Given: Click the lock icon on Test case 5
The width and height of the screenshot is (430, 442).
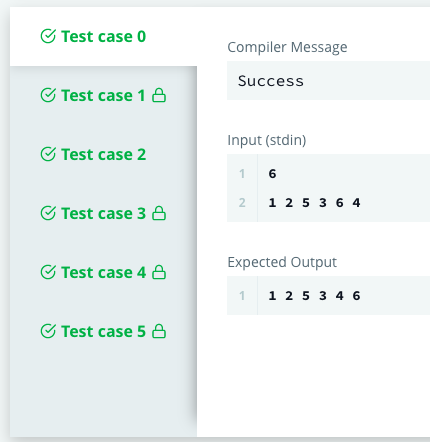Looking at the screenshot, I should point(159,331).
